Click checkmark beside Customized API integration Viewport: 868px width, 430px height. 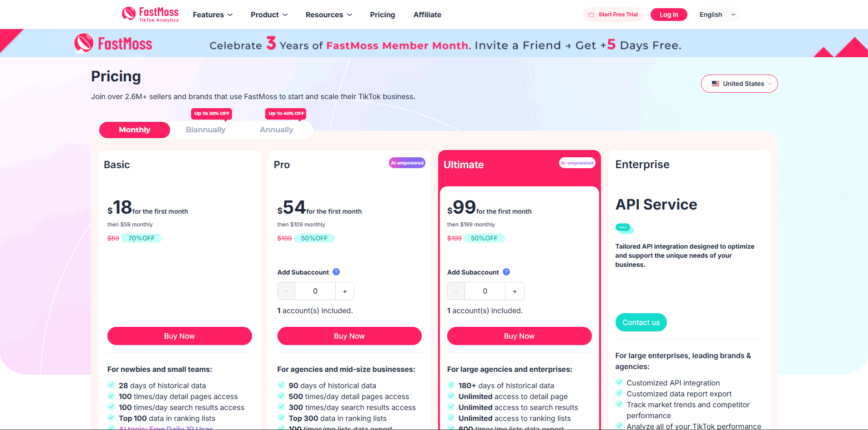coord(619,382)
